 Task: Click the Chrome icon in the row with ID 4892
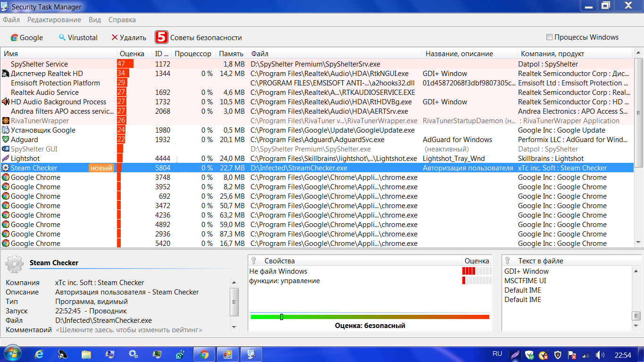(6, 225)
